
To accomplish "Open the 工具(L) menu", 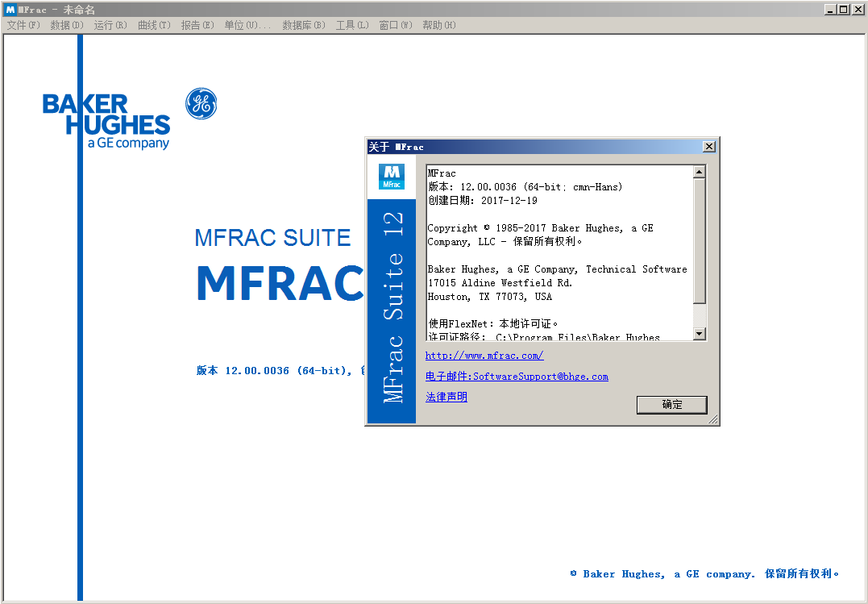I will point(352,25).
